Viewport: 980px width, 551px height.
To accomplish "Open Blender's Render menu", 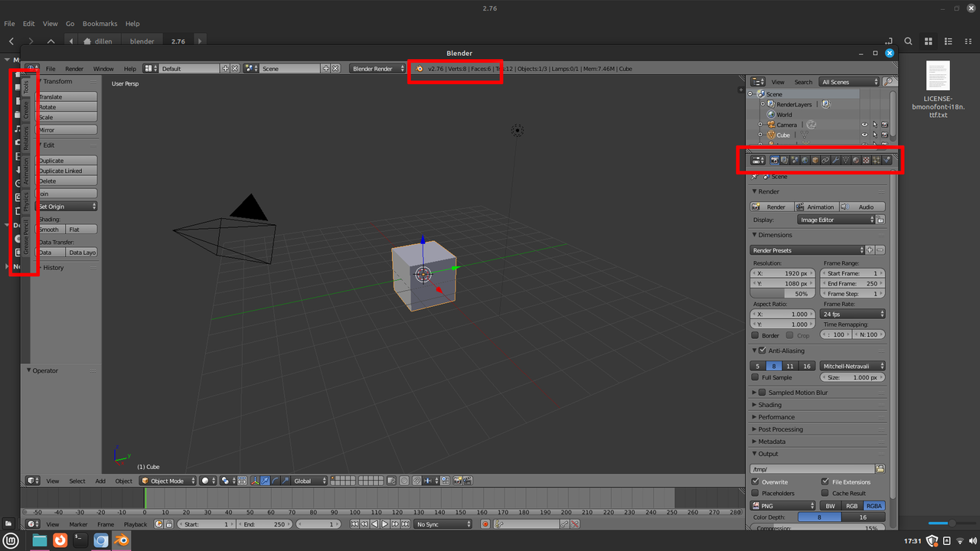I will pos(74,69).
